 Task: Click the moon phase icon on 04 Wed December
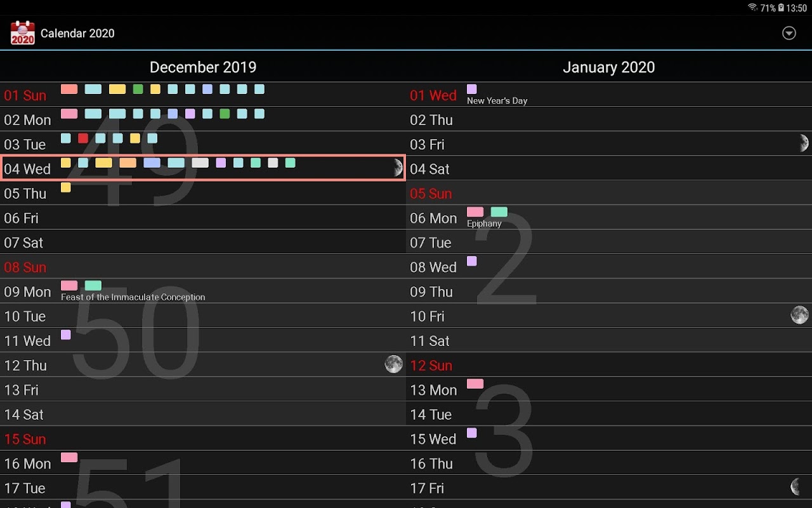tap(397, 168)
